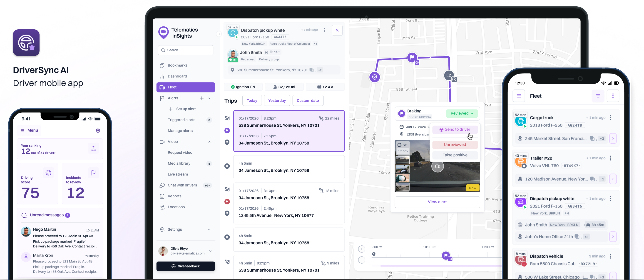Open the Reviewed status dropdown
Image resolution: width=644 pixels, height=280 pixels.
coord(462,113)
